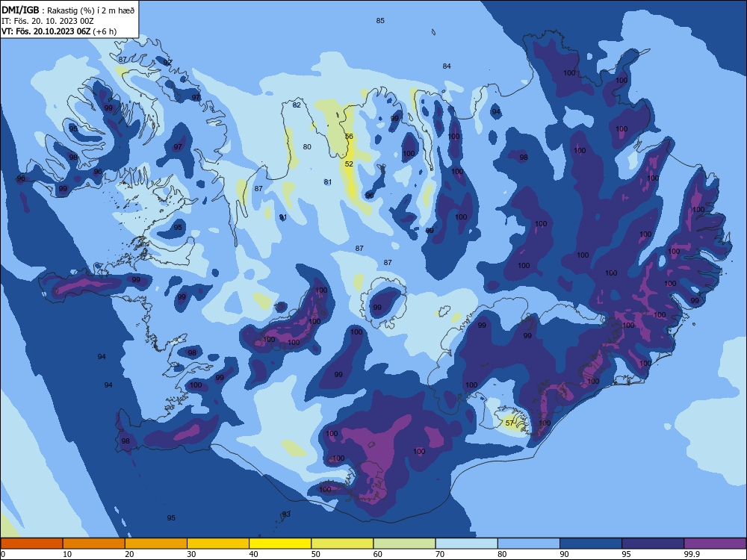Click the legend label '0'

[x=3, y=554]
